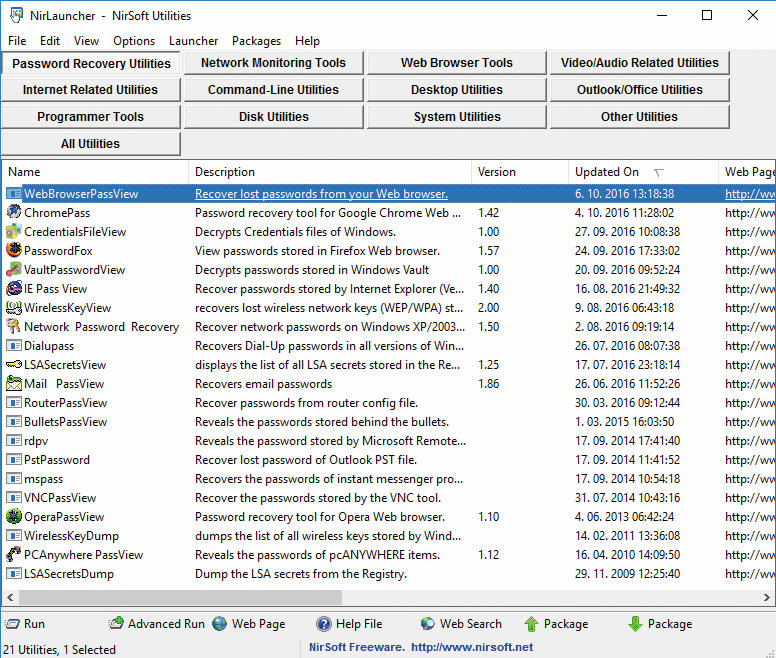Image resolution: width=776 pixels, height=658 pixels.
Task: Click the LSASecretsView key icon
Action: click(x=14, y=365)
